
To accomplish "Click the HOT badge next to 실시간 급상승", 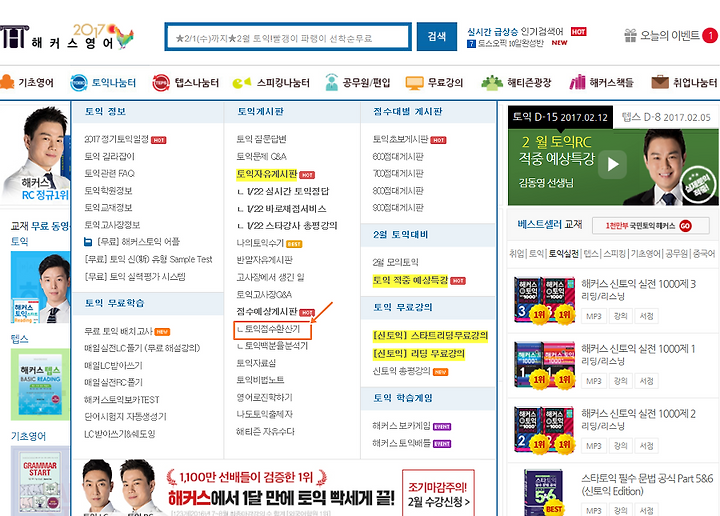I will point(579,32).
